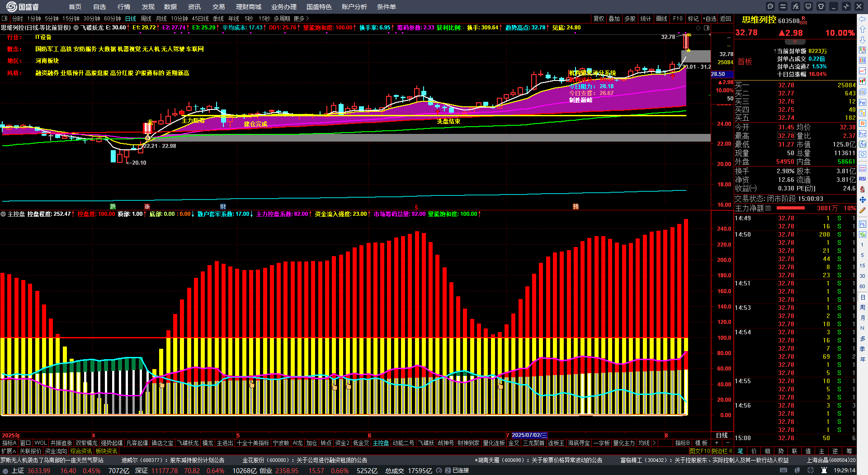
Task: Select the 分时 intraday view
Action: [x=18, y=19]
